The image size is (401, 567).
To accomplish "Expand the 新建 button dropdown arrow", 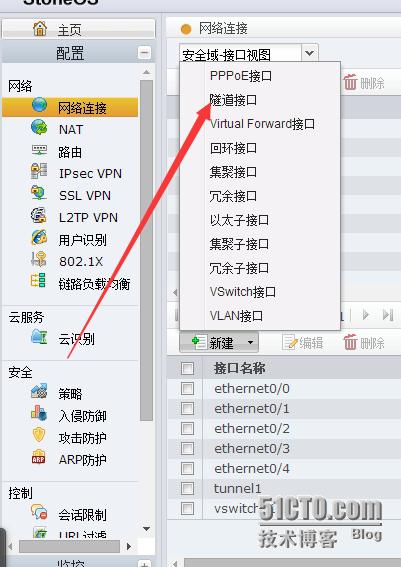I will click(x=250, y=342).
